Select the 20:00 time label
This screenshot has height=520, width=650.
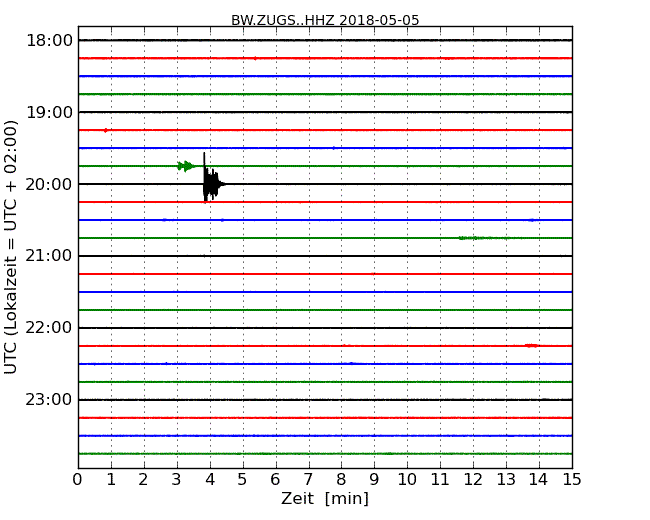coord(49,184)
